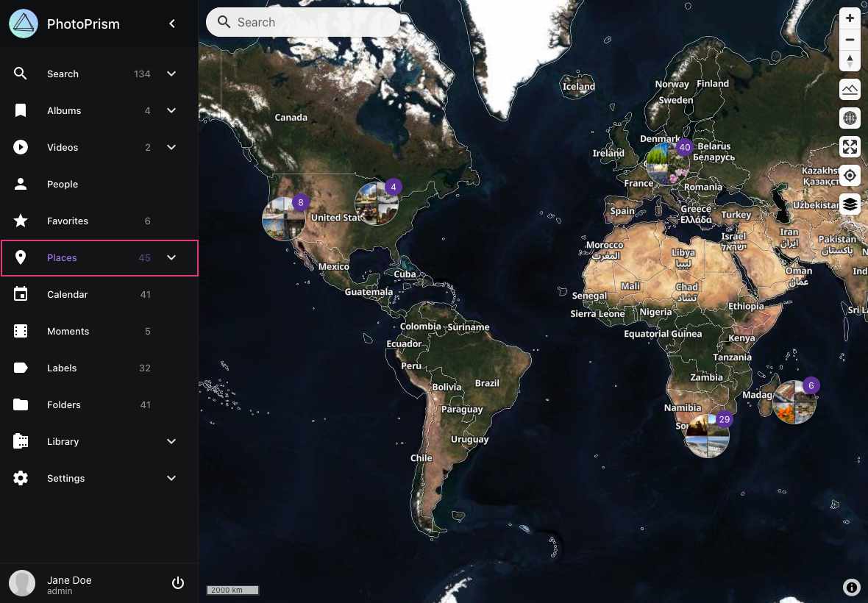Expand the Albums section chevron
This screenshot has height=603, width=868.
pyautogui.click(x=171, y=110)
